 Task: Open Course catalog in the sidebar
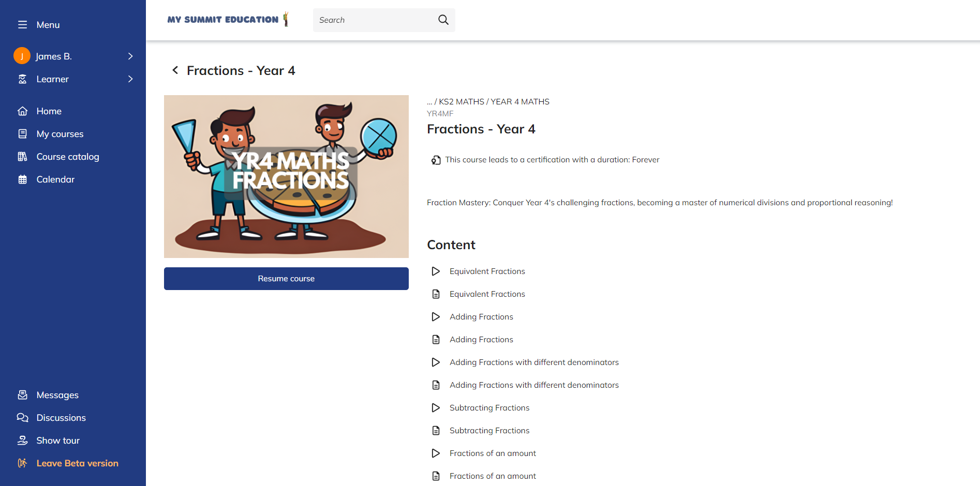click(68, 157)
